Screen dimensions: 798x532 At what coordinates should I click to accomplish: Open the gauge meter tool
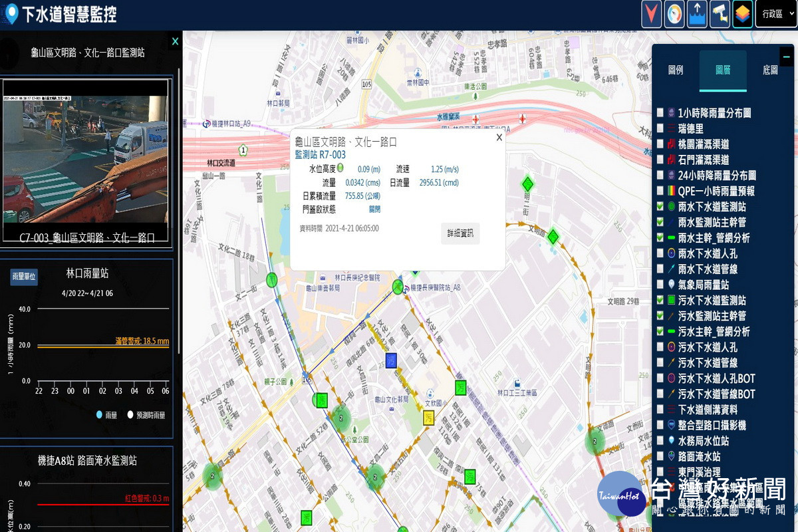(x=674, y=14)
